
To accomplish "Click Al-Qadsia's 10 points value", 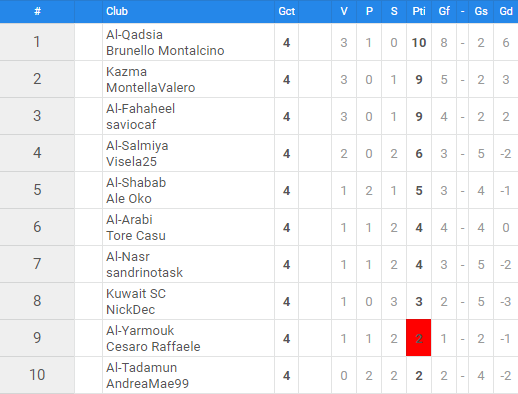I will coord(419,43).
